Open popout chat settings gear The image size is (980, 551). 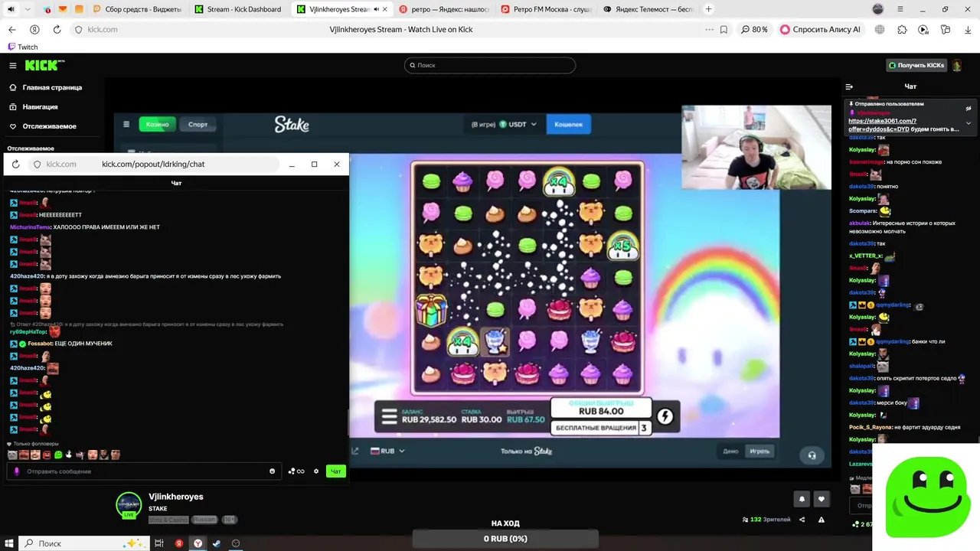point(316,471)
